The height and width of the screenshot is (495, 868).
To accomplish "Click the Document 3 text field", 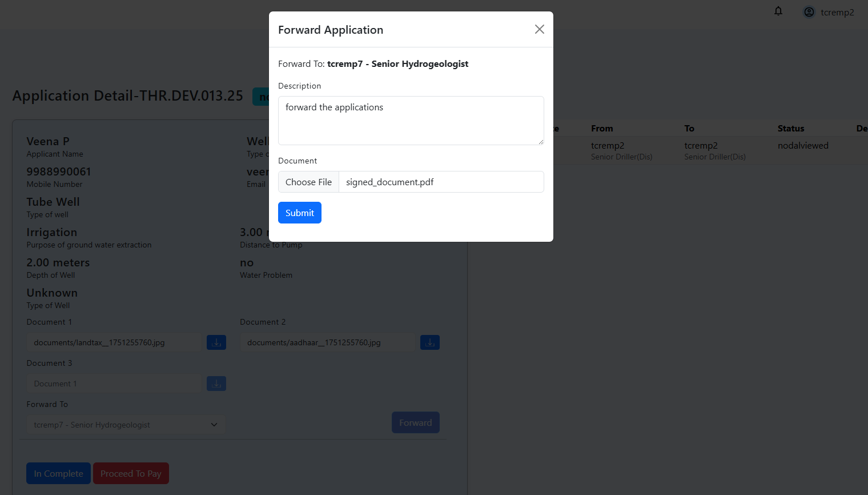I will [114, 384].
